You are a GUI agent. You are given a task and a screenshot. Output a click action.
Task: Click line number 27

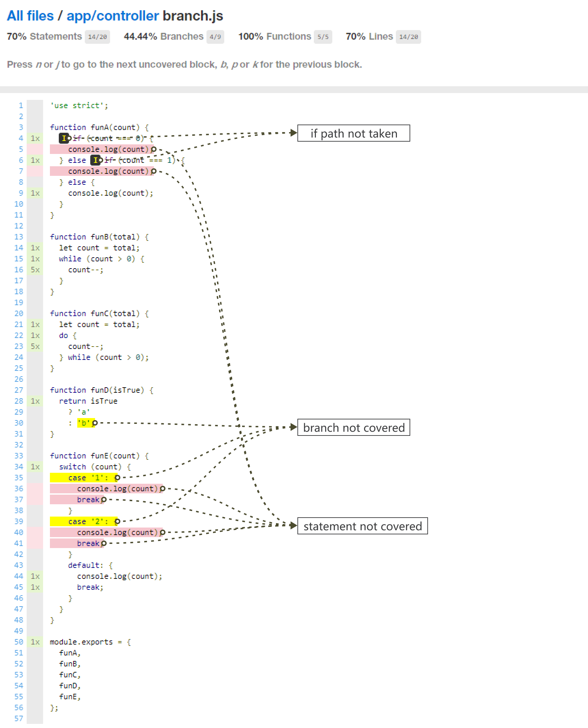tap(19, 390)
